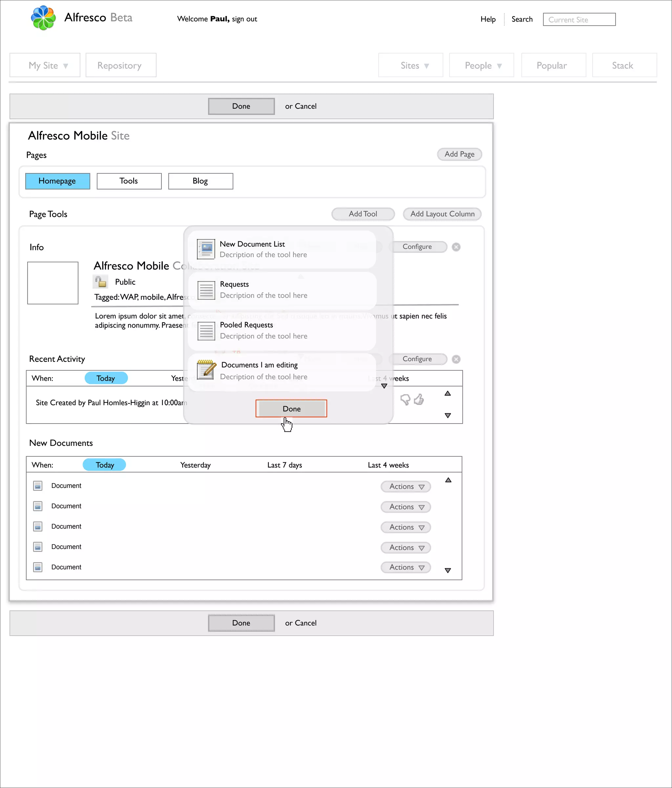Open Actions dropdown for first Document
The image size is (672, 788).
(x=406, y=487)
